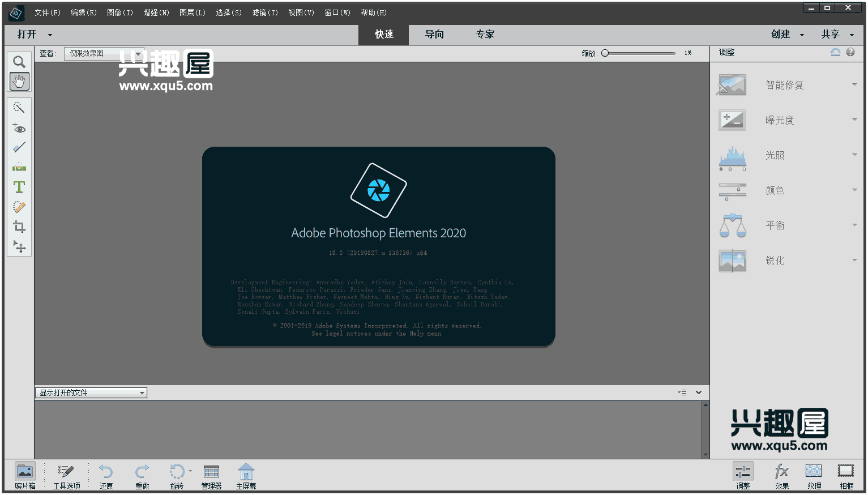This screenshot has width=868, height=495.
Task: Expand the Sharpen (锐化) adjustment
Action: coord(854,261)
